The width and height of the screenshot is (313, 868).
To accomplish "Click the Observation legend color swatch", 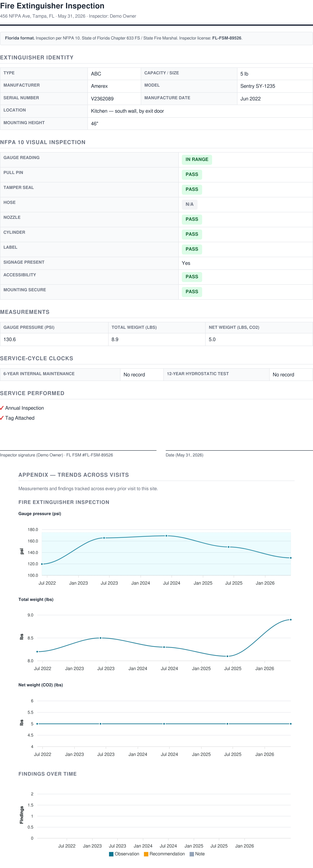I will pos(111,854).
